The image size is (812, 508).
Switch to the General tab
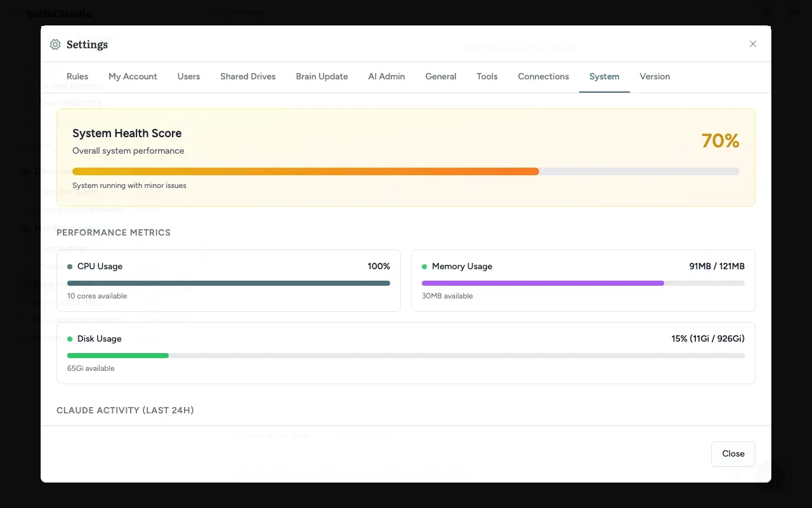tap(441, 76)
